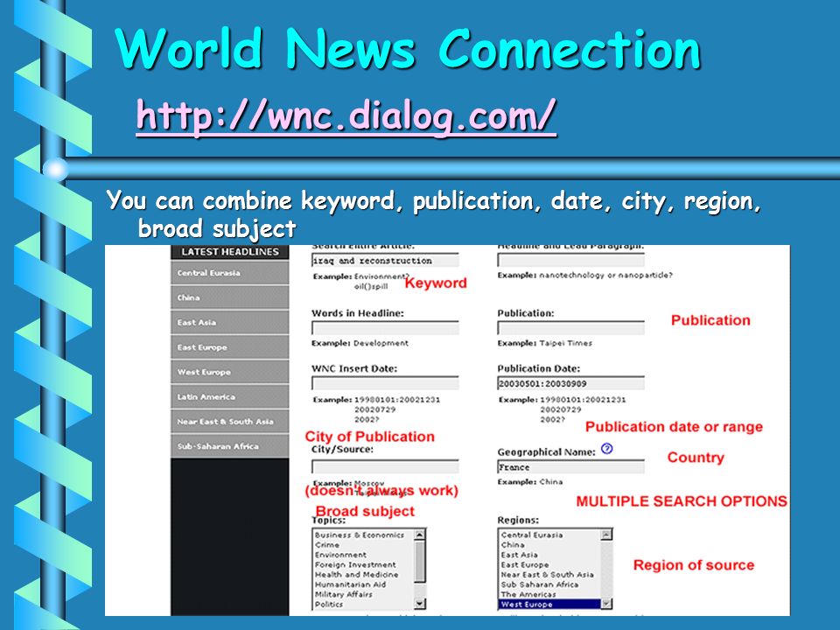Click the Words in Headline input
The height and width of the screenshot is (630, 840).
click(x=385, y=328)
